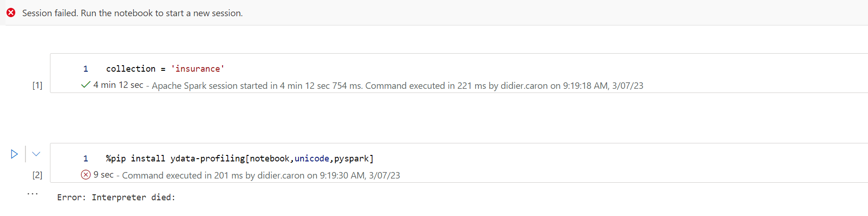Click into the %pip install ydata-profiling code line

click(240, 158)
